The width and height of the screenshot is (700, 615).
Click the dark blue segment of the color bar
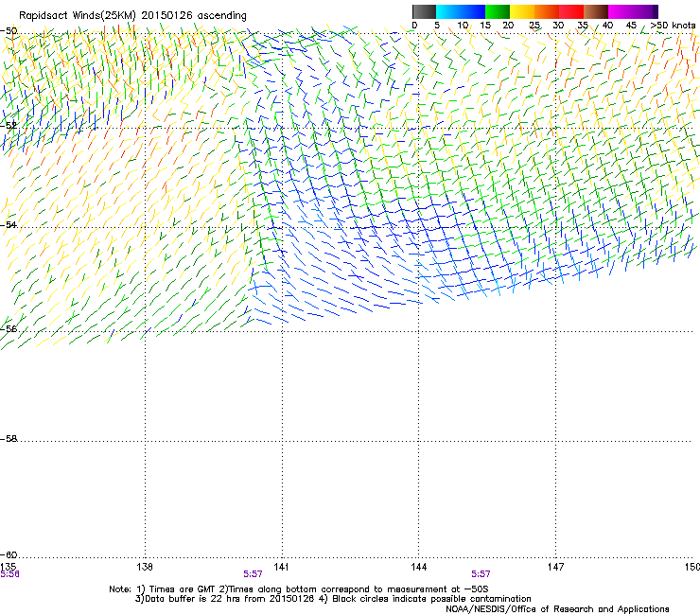click(473, 11)
